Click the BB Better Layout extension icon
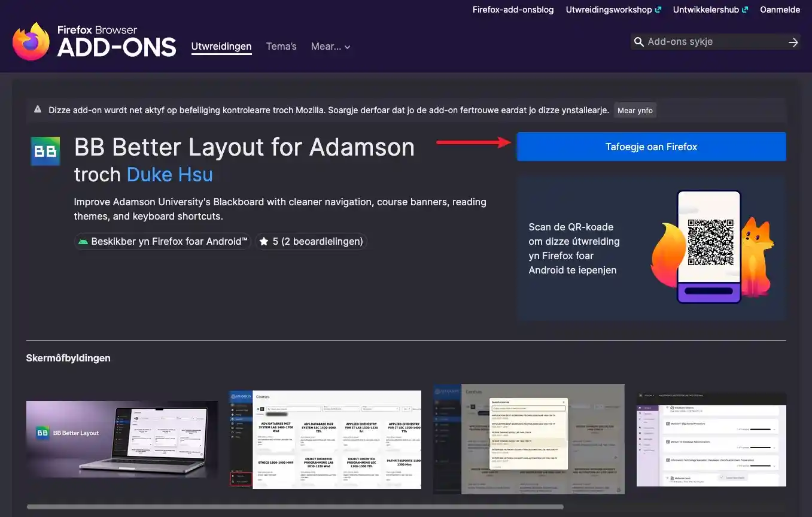This screenshot has width=812, height=517. [x=45, y=151]
